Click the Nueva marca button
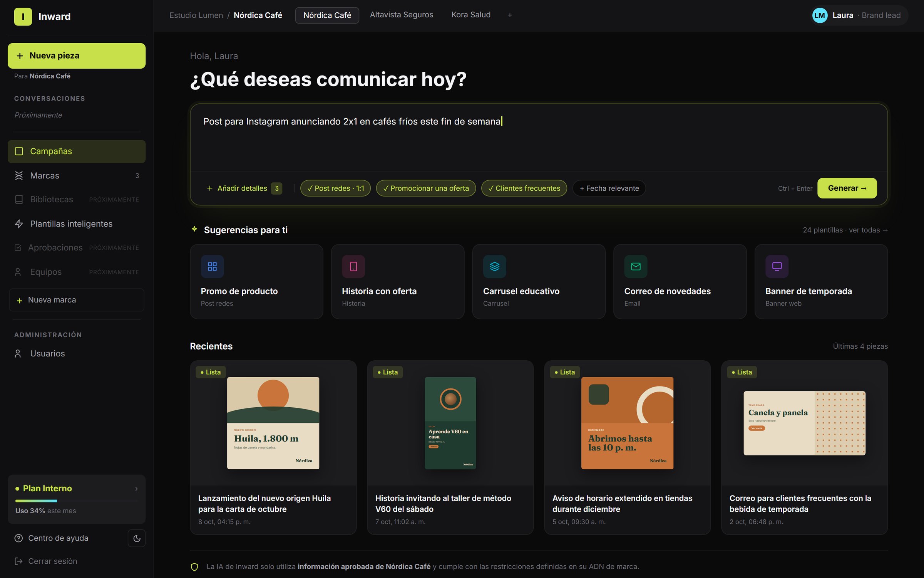924x578 pixels. (x=77, y=300)
